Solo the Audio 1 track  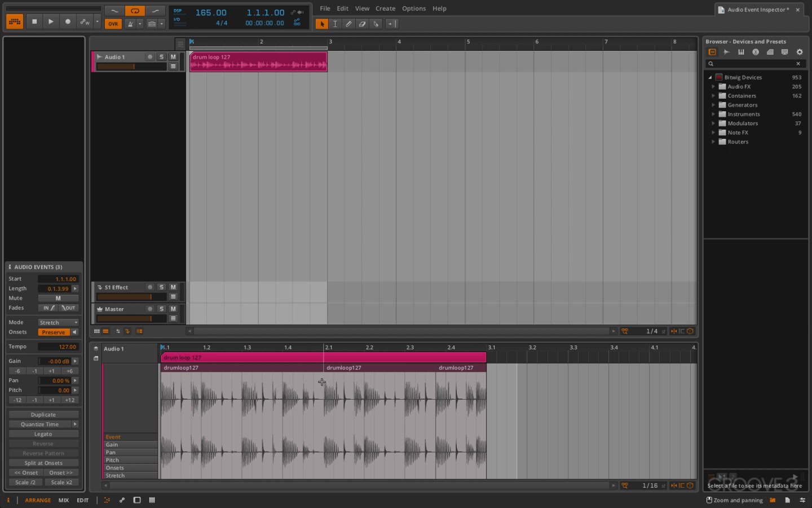click(161, 57)
